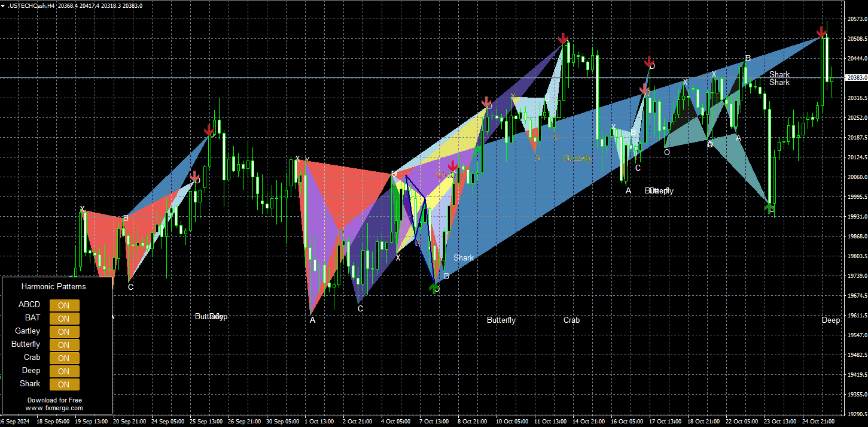This screenshot has height=427, width=868.
Task: Open the www.fxmerge.com link
Action: [54, 408]
